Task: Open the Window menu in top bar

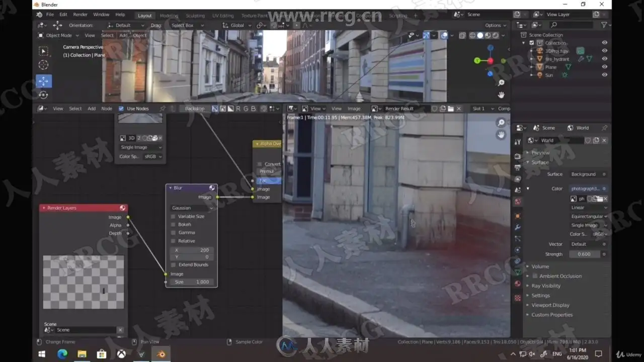Action: 101,15
